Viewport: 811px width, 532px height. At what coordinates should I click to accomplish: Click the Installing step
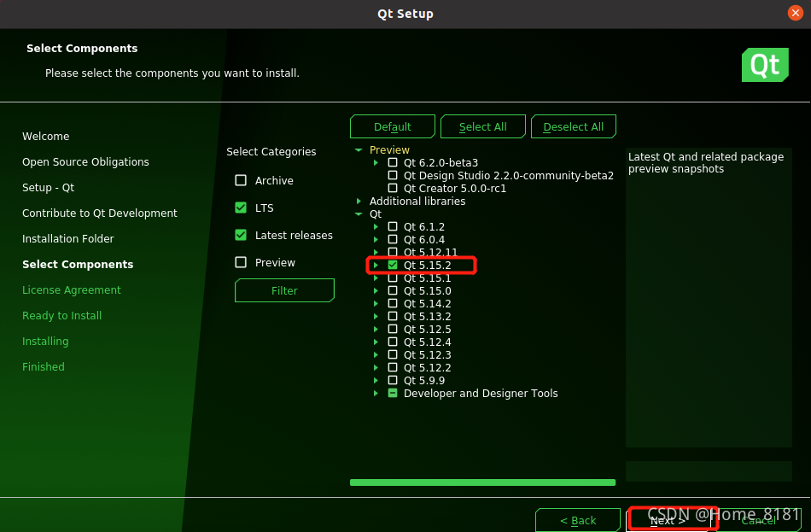tap(45, 341)
